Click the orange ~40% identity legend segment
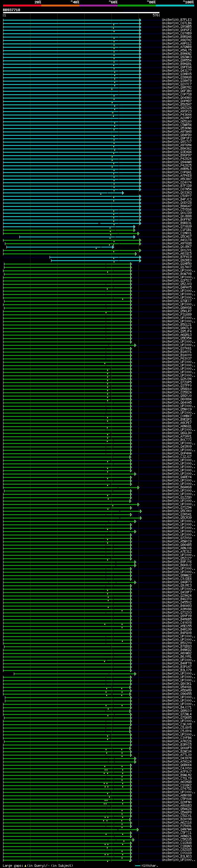Image resolution: width=197 pixels, height=868 pixels. [x=60, y=6]
